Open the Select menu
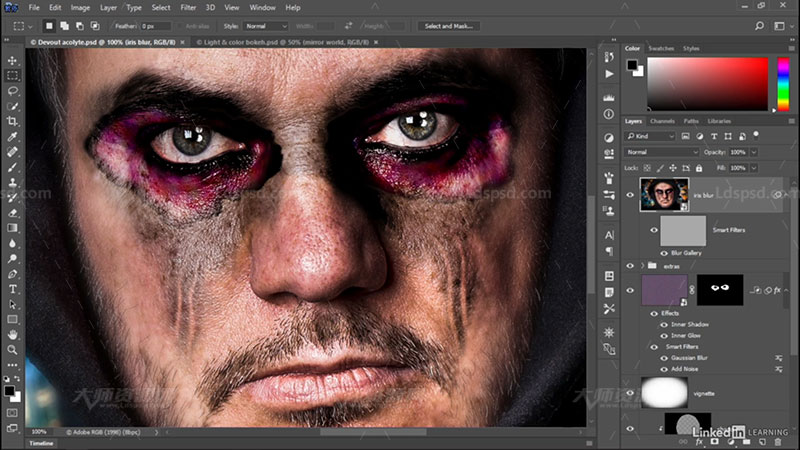The height and width of the screenshot is (450, 800). [161, 8]
